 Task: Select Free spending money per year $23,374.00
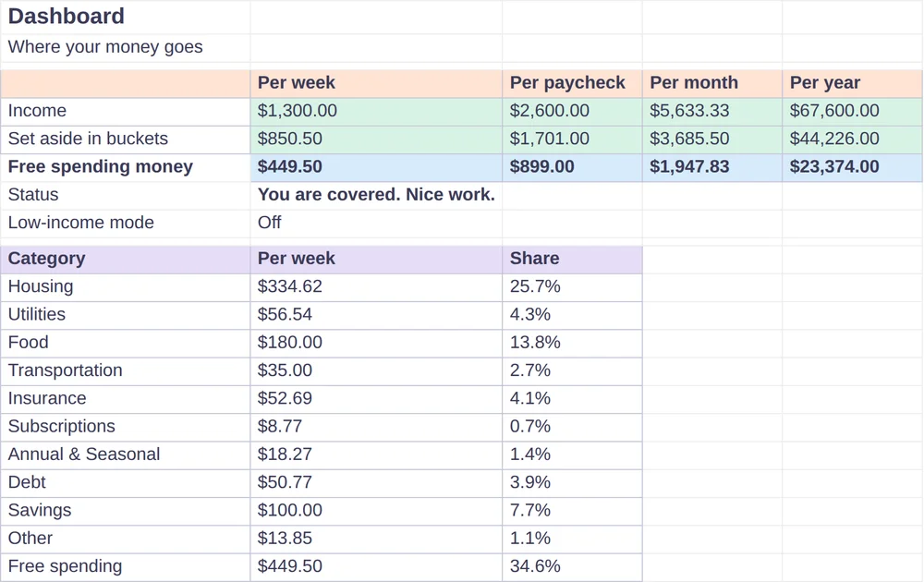click(x=852, y=167)
